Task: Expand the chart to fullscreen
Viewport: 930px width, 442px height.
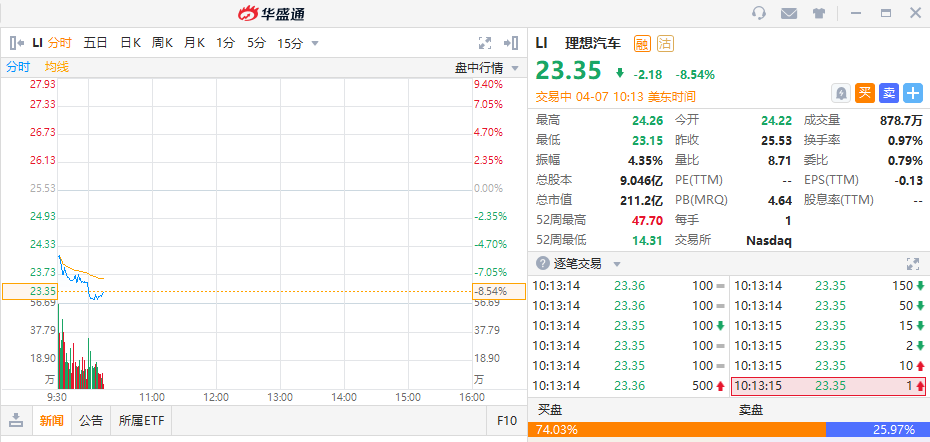Action: 485,43
